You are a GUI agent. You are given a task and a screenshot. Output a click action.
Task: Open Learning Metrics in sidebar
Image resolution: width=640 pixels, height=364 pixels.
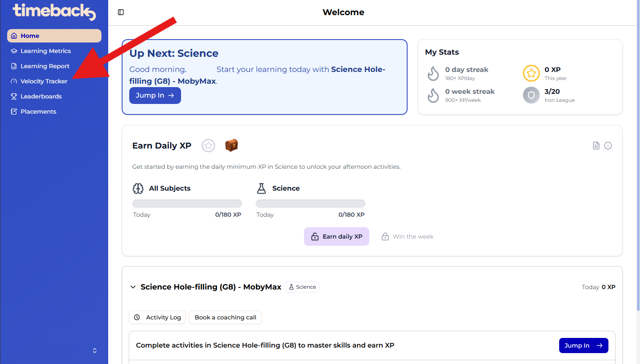click(x=45, y=51)
